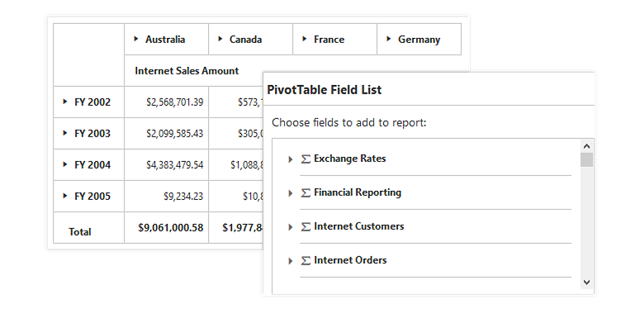Select the Internet Customers tree item
This screenshot has width=644, height=314.
[x=359, y=226]
